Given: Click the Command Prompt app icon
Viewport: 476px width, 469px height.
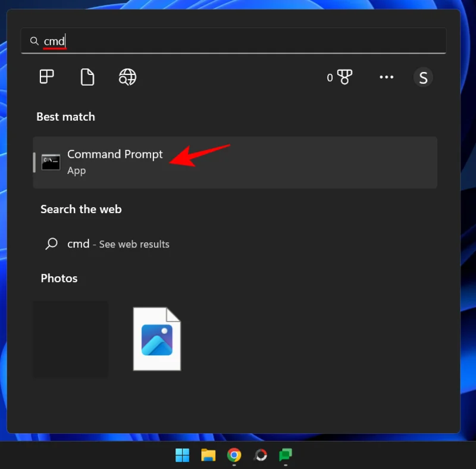Looking at the screenshot, I should point(51,161).
